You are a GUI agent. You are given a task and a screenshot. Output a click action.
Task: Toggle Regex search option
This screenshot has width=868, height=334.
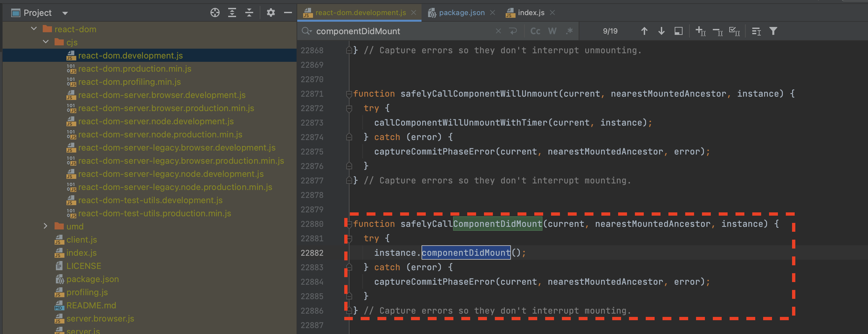(569, 31)
